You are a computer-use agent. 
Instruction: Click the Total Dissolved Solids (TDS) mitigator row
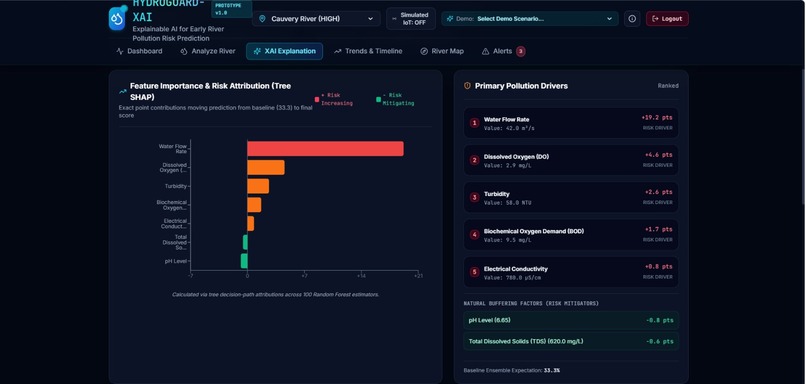571,341
